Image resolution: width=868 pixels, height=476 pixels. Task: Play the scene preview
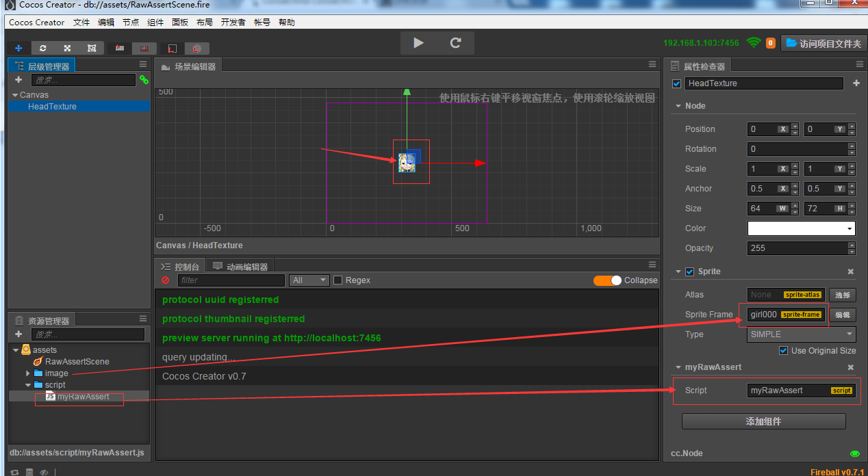(x=419, y=42)
